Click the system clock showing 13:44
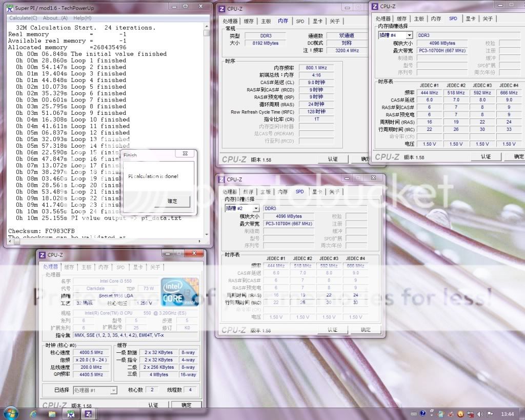The width and height of the screenshot is (525, 420). [x=507, y=414]
